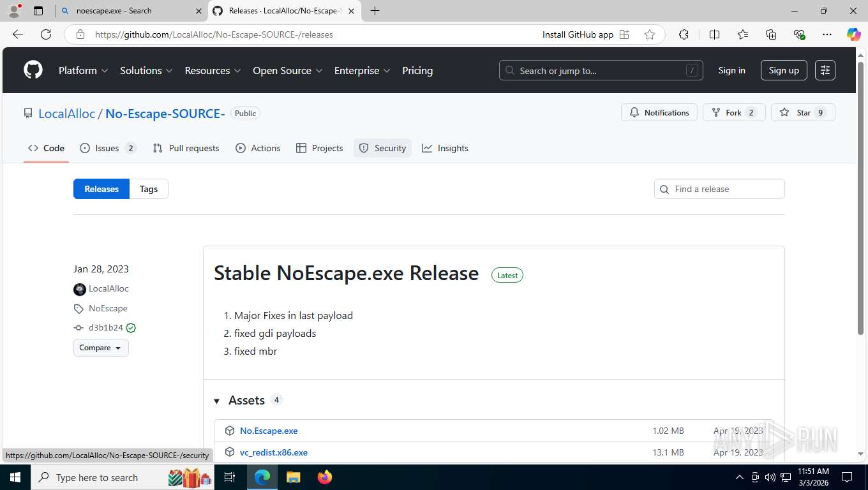Switch to the Tags view
The height and width of the screenshot is (490, 868).
149,189
